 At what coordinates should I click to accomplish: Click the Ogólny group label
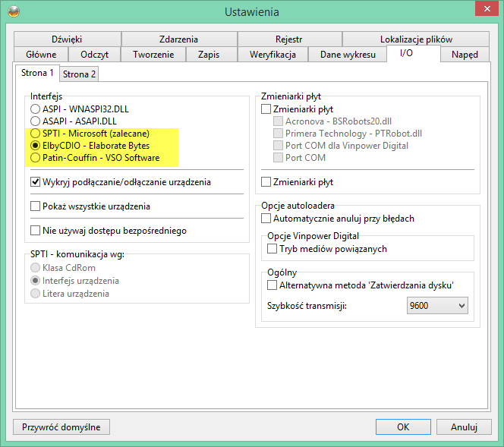[x=282, y=272]
